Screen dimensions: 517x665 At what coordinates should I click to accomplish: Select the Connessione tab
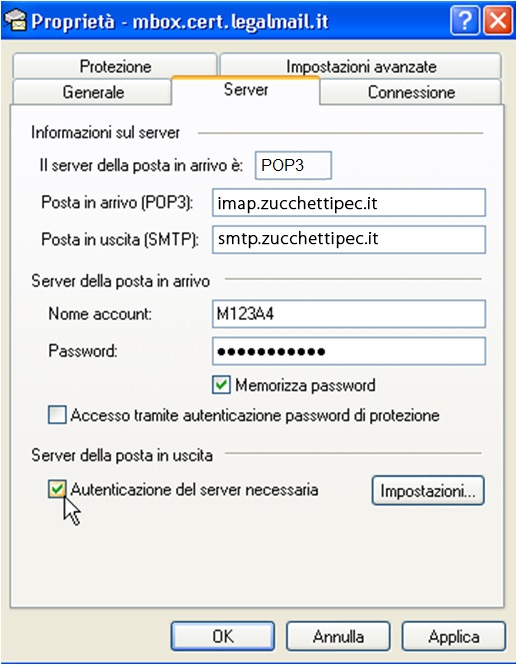pyautogui.click(x=411, y=92)
